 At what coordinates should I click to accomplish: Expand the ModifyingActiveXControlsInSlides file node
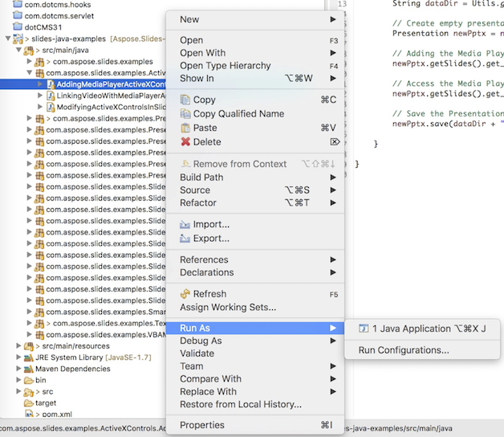click(x=40, y=107)
